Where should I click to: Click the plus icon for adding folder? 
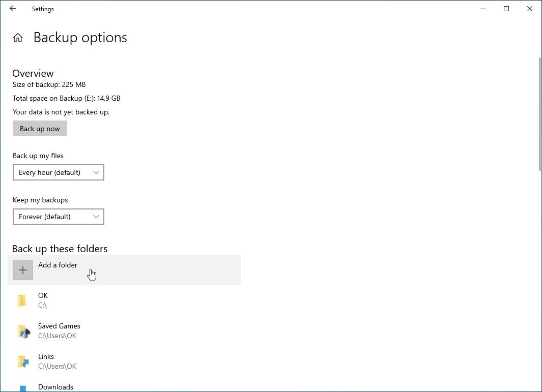click(x=23, y=270)
